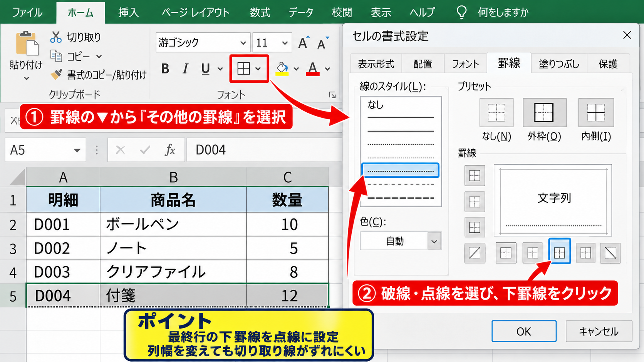Click the Fill Color bucket icon
The image size is (644, 362).
282,68
